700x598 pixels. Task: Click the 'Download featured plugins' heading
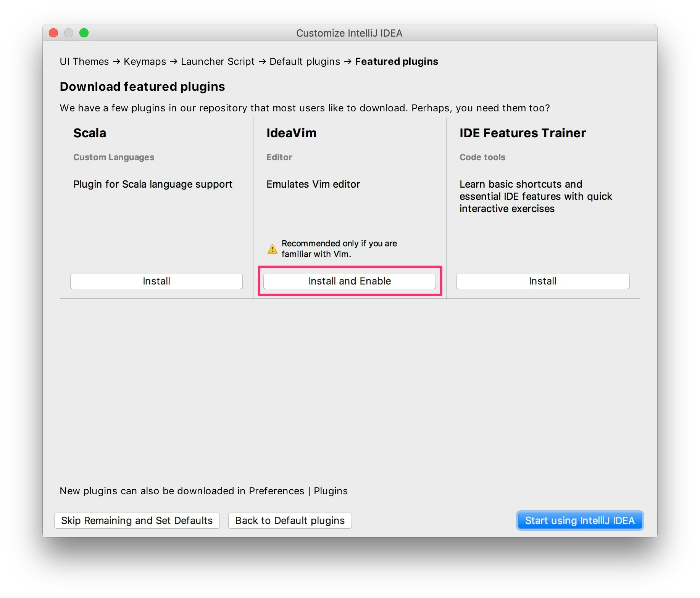[x=142, y=87]
